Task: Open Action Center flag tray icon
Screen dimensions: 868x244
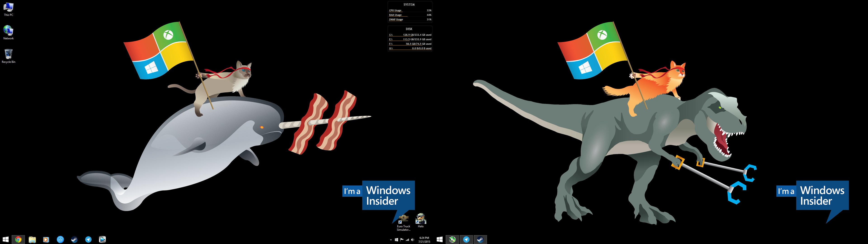Action: [x=402, y=240]
